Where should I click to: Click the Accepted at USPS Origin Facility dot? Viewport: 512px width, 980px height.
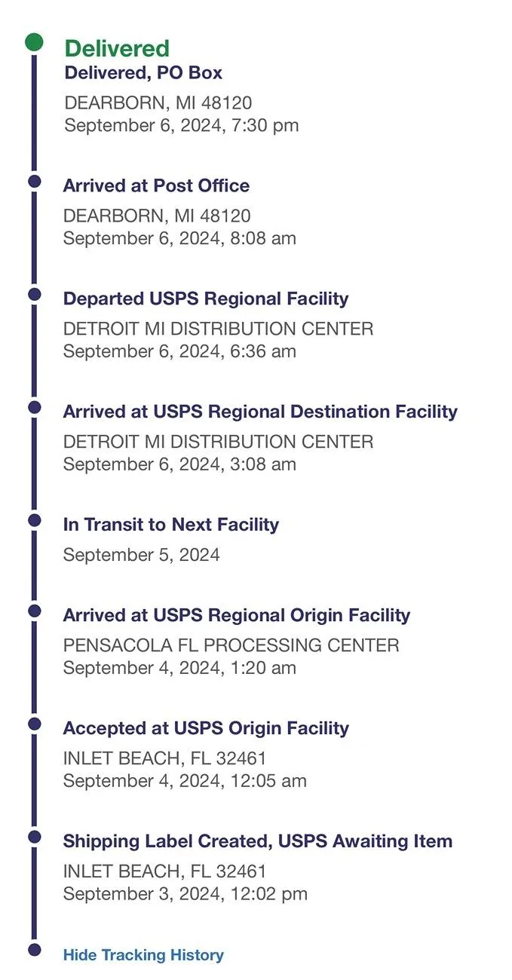[34, 724]
